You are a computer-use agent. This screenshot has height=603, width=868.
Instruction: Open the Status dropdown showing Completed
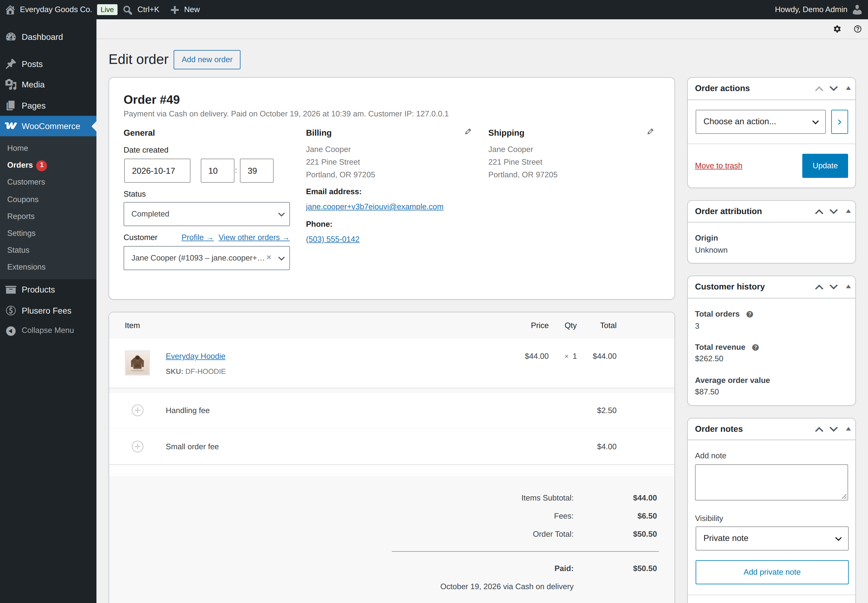point(207,214)
